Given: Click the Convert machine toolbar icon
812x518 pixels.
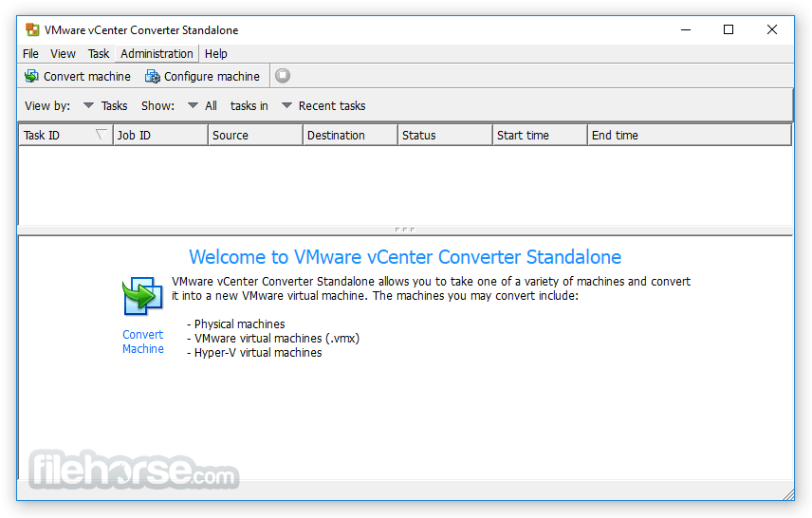Looking at the screenshot, I should pos(31,76).
